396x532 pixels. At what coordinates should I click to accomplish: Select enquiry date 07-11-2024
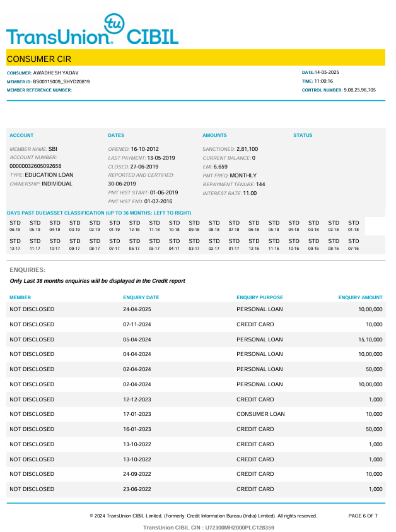click(137, 325)
